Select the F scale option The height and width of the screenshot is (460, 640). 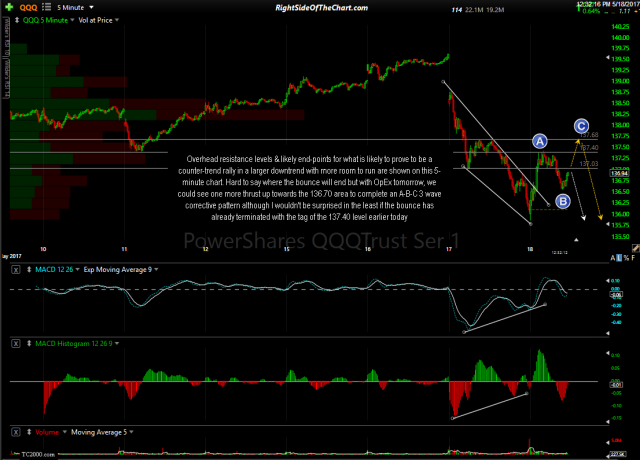click(633, 258)
